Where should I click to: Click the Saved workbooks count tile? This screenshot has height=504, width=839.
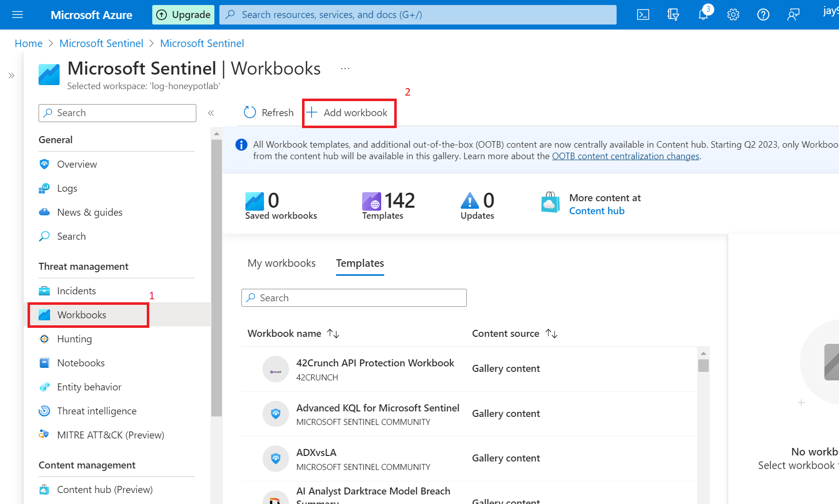tap(281, 206)
